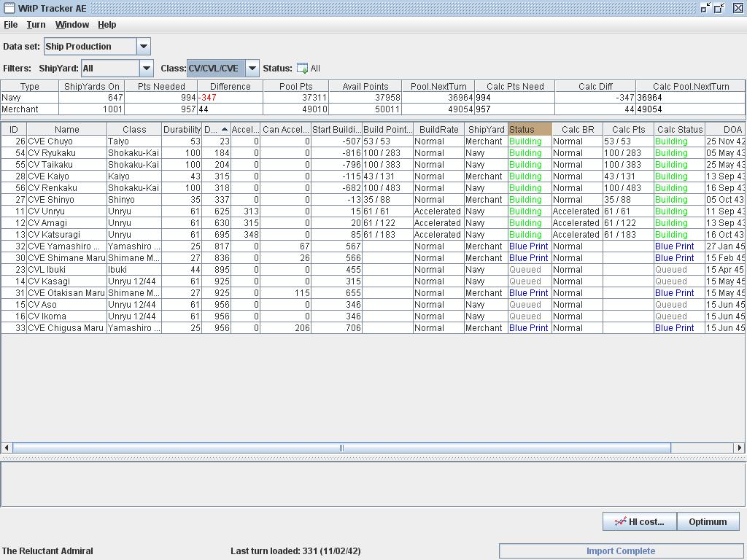The image size is (747, 560).
Task: Click the WitP Tracker window icon in title bar
Action: [x=9, y=8]
